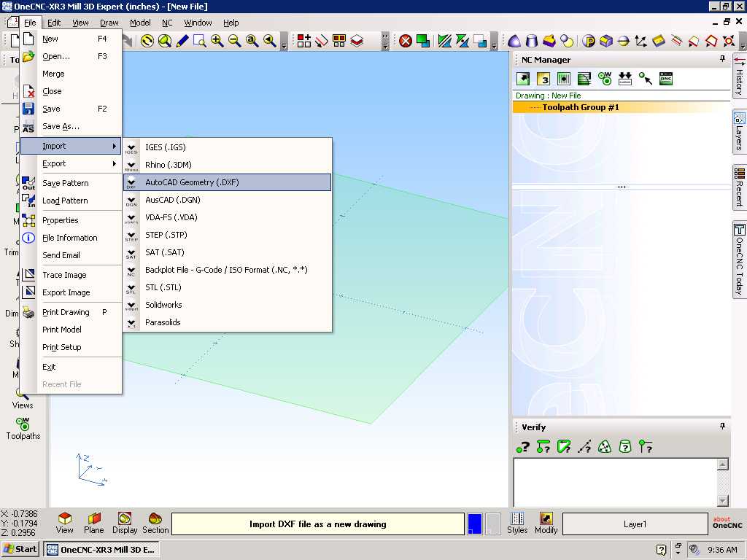
Task: Click the Display icon in bottom bar
Action: [x=125, y=523]
